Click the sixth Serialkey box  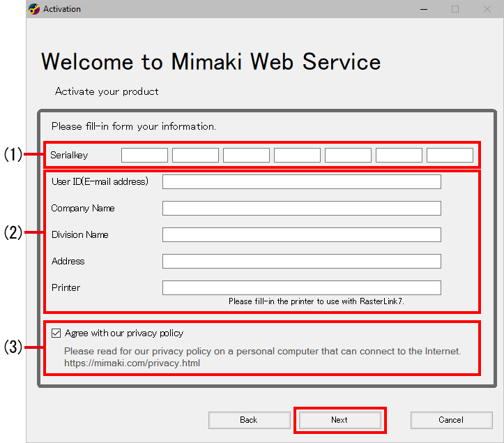click(x=399, y=155)
